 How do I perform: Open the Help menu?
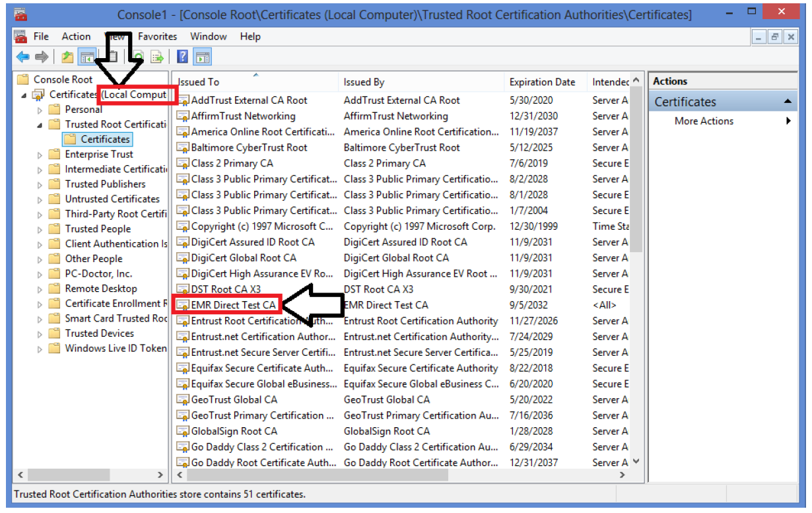[x=250, y=36]
